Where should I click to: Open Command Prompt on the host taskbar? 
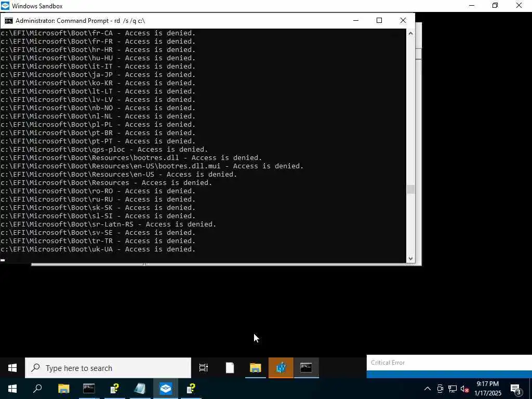coord(89,389)
